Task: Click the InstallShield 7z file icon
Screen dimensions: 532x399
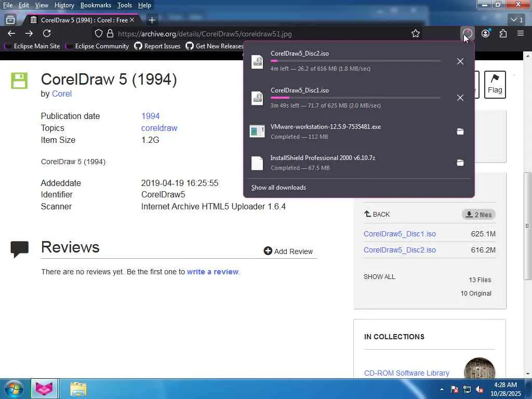Action: (x=257, y=163)
